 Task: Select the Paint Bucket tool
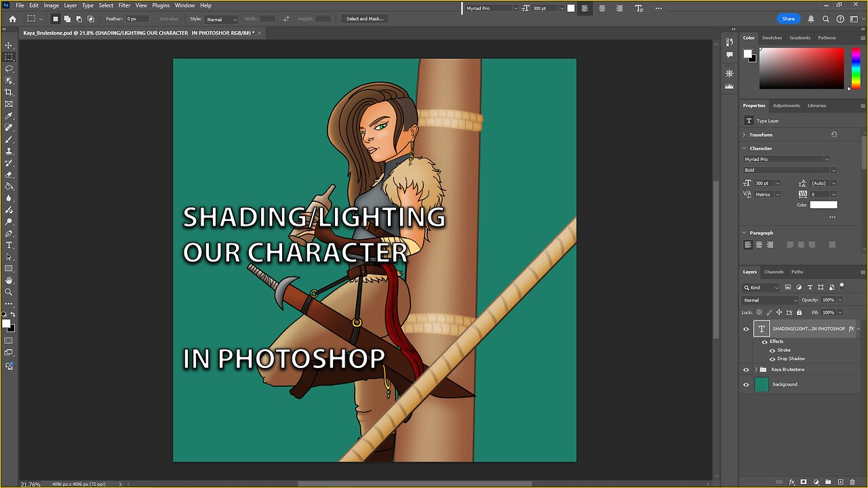point(9,186)
